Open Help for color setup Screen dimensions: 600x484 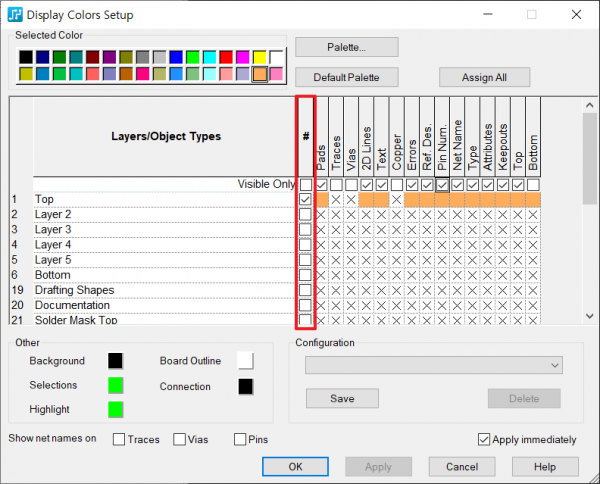click(x=545, y=467)
